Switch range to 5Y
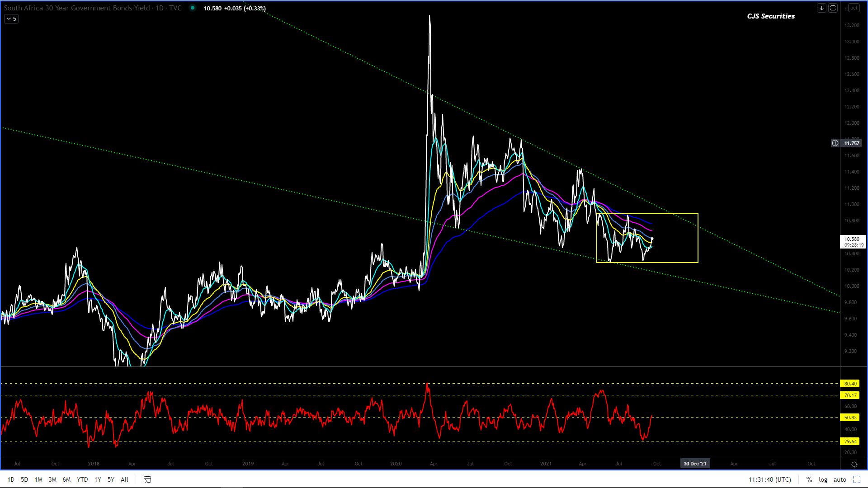The width and height of the screenshot is (868, 488). coord(111,479)
